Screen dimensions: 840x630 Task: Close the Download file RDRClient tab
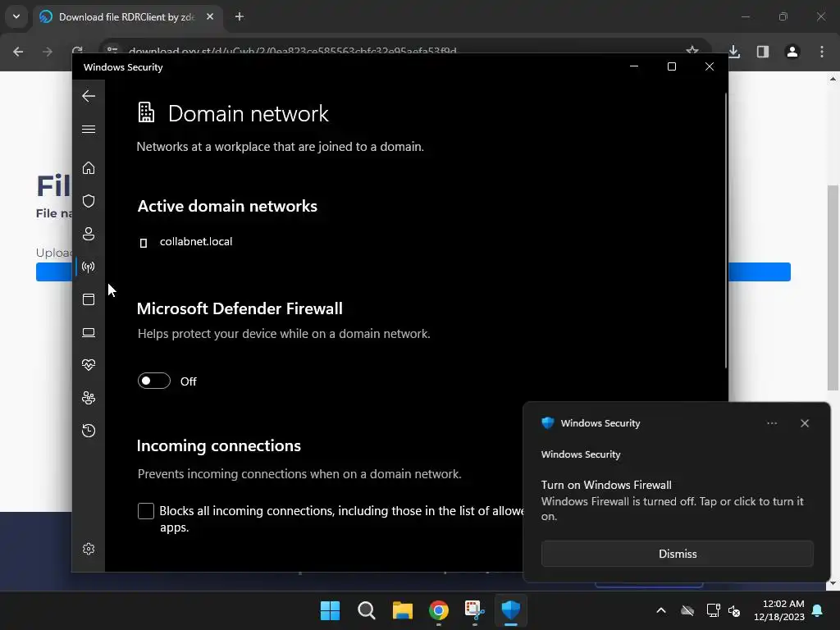[210, 16]
